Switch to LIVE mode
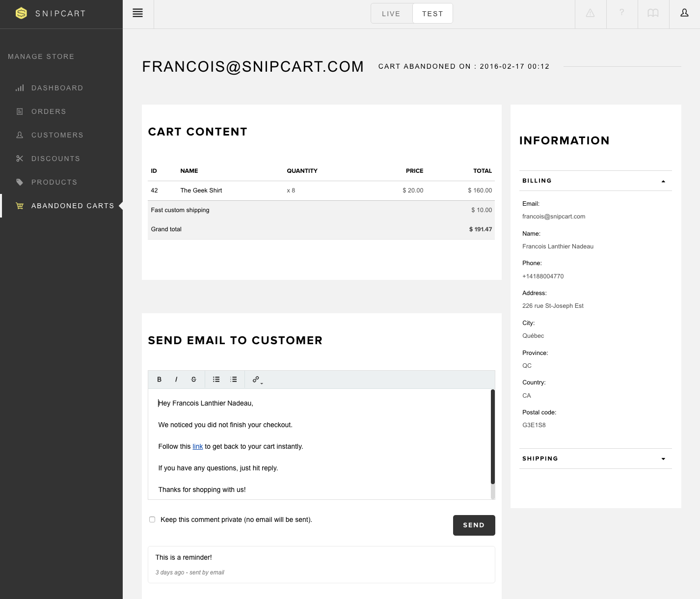 [x=391, y=14]
